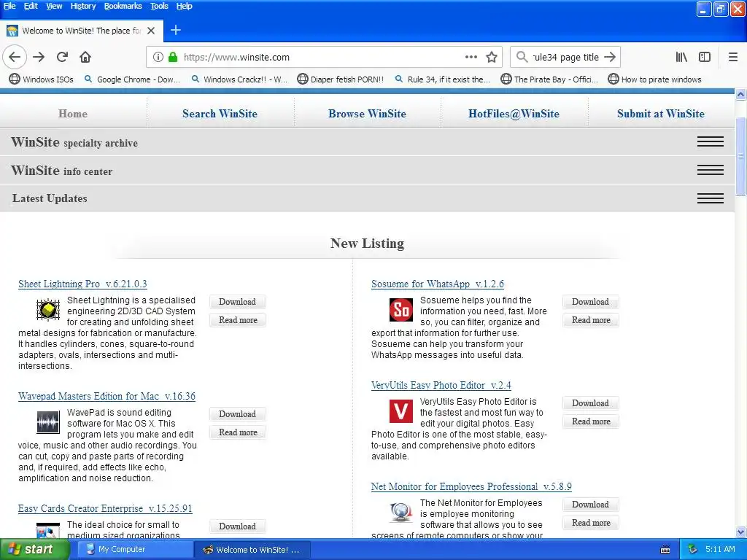747x560 pixels.
Task: Open the Edit menu
Action: (31, 6)
